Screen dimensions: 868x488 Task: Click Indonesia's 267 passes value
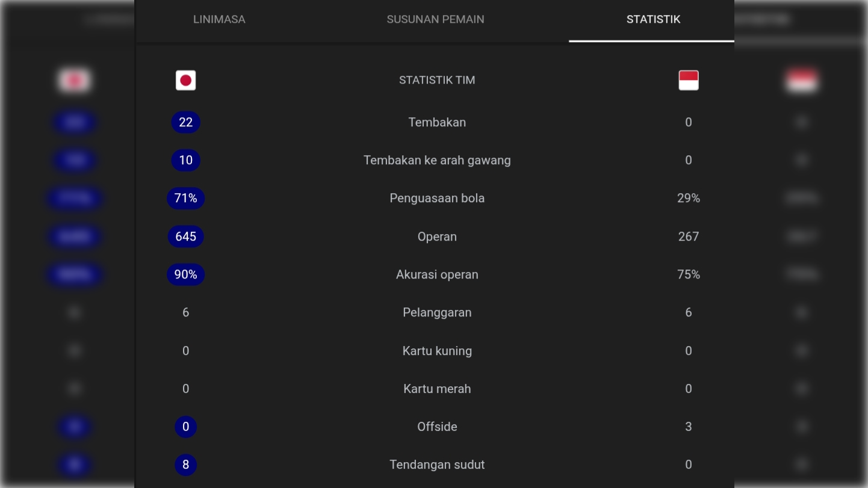pos(688,236)
